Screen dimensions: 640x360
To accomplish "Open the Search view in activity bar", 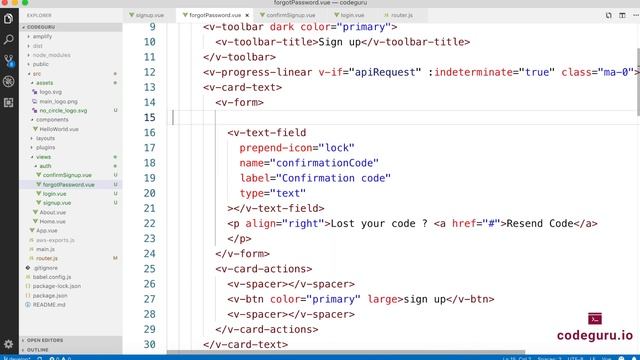I will click(x=9, y=40).
